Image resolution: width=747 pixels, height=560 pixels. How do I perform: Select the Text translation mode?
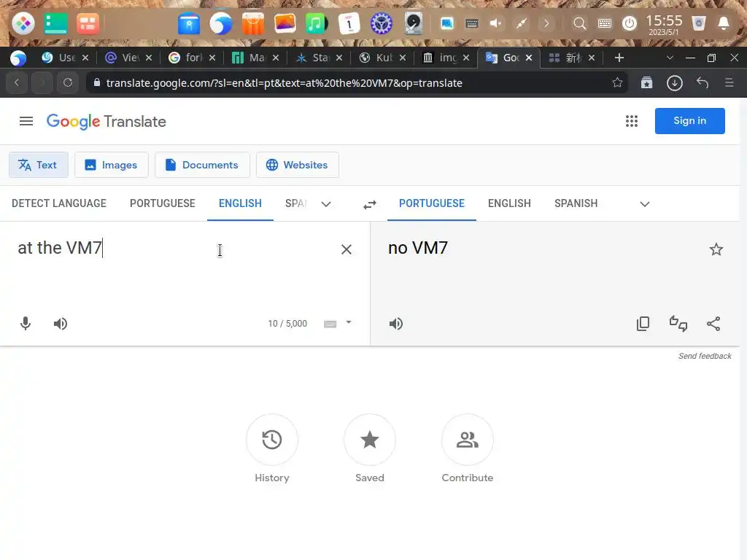point(39,165)
